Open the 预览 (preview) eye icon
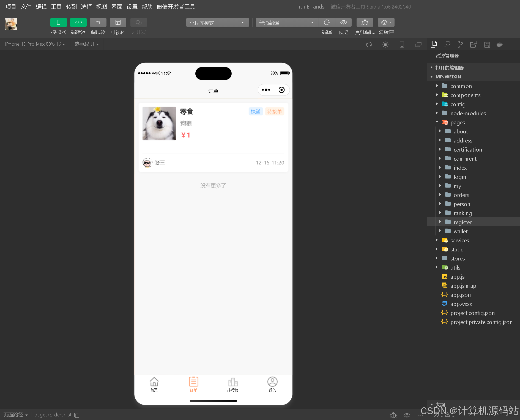The width and height of the screenshot is (520, 420). [x=343, y=23]
